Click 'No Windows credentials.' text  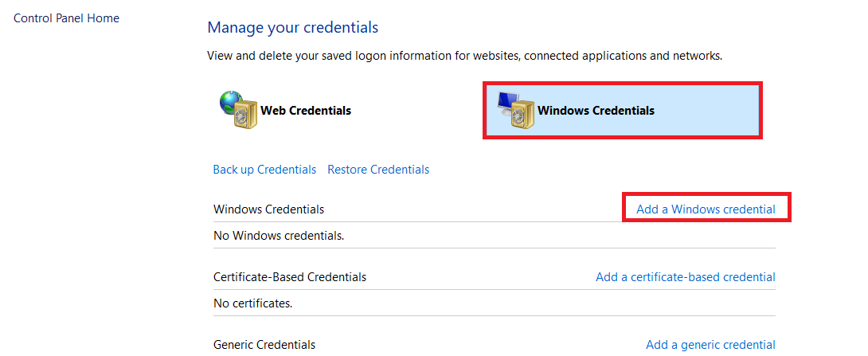[279, 236]
